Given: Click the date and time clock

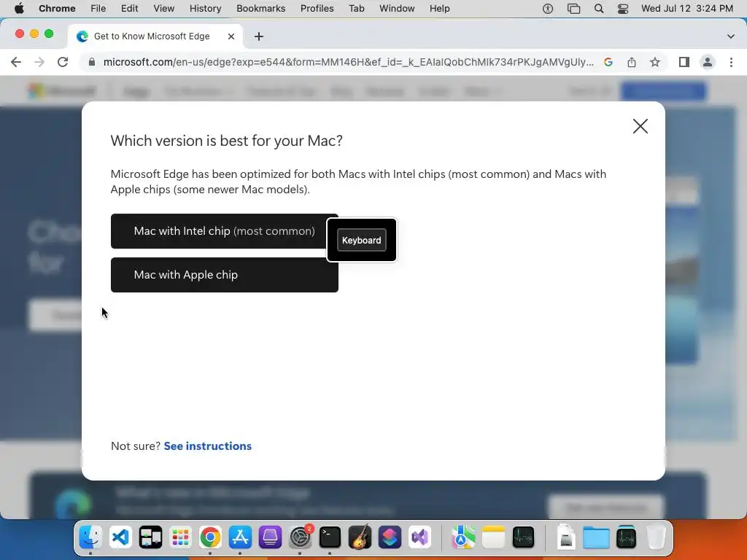Looking at the screenshot, I should (687, 9).
